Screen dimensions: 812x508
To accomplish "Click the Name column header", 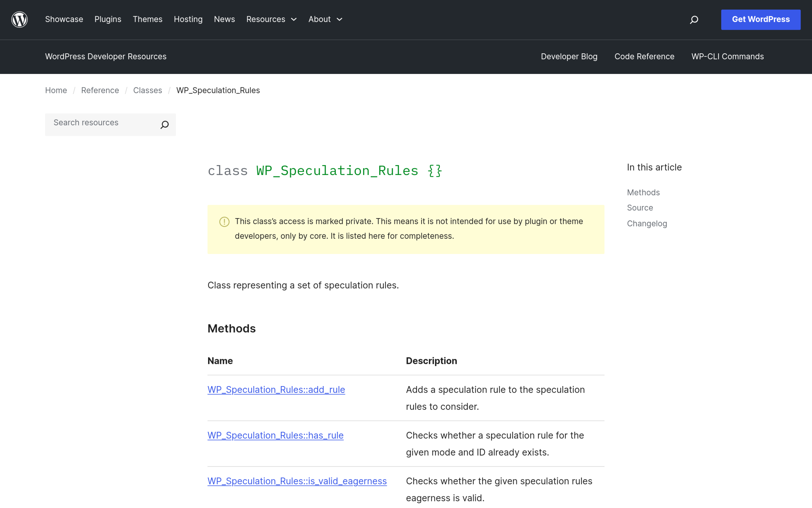I will point(220,361).
